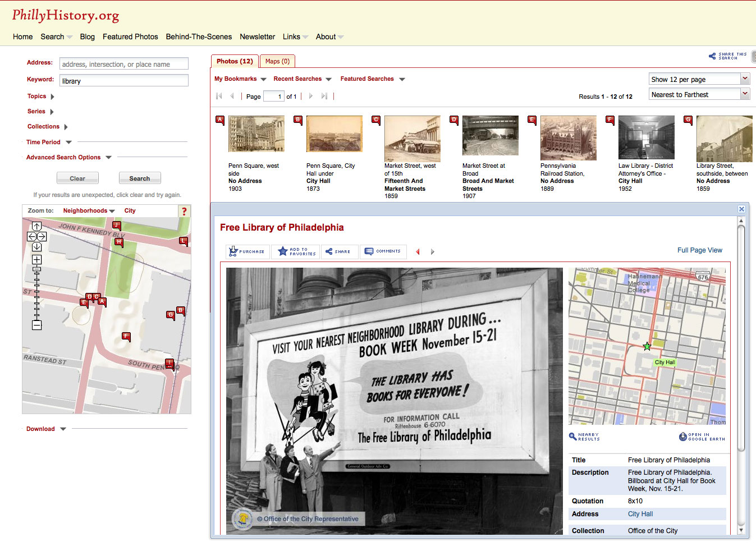This screenshot has width=756, height=546.
Task: Go to the next results page arrow
Action: [x=310, y=96]
